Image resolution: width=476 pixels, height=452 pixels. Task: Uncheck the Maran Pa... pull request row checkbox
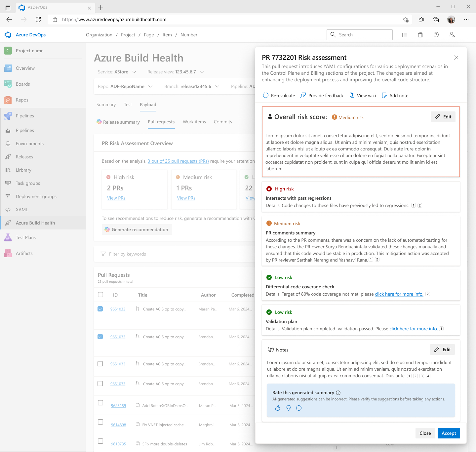pos(100,309)
